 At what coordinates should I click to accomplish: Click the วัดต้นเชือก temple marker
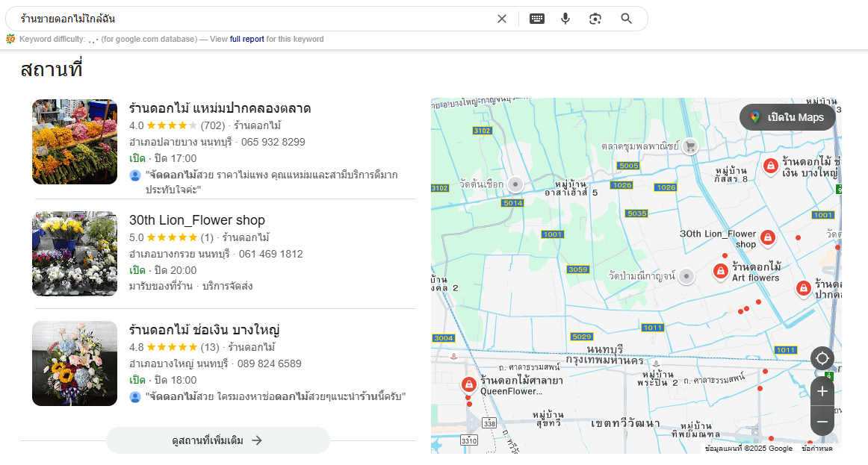tap(515, 184)
